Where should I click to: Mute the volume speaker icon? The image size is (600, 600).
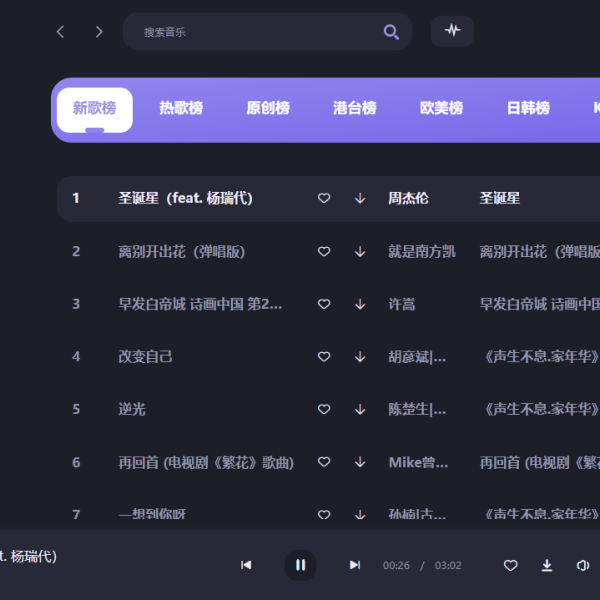[x=583, y=565]
